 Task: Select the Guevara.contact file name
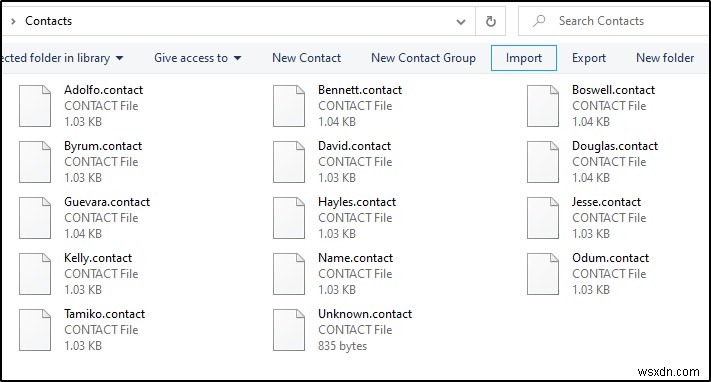(107, 202)
